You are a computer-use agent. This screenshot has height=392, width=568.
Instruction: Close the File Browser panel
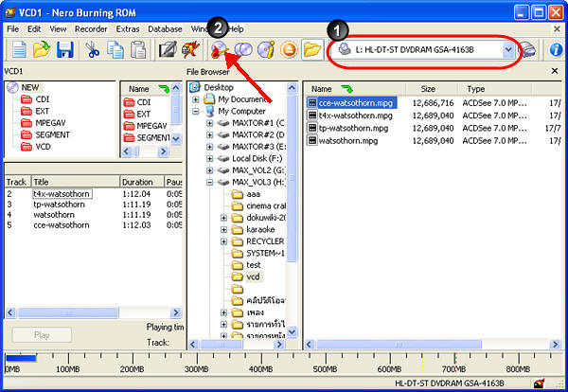pos(555,71)
